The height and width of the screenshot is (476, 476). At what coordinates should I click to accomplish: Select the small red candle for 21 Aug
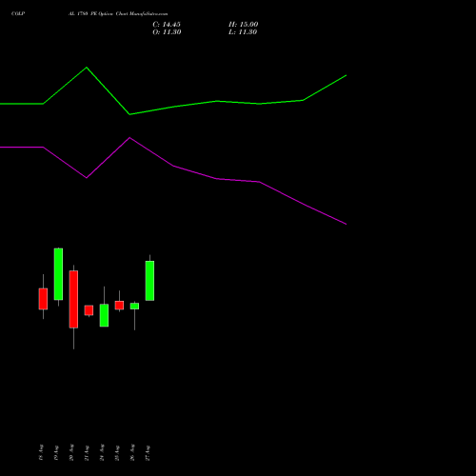89,310
